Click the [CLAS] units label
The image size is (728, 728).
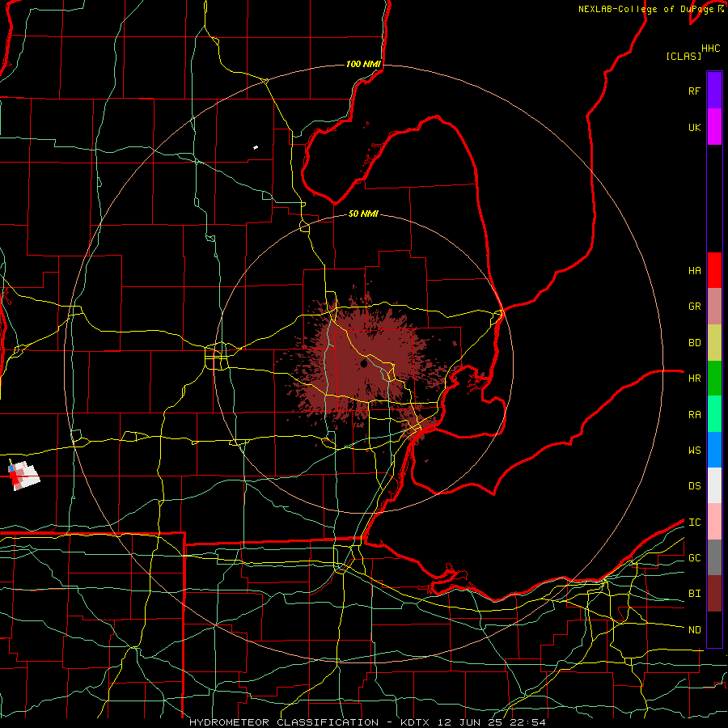point(684,57)
